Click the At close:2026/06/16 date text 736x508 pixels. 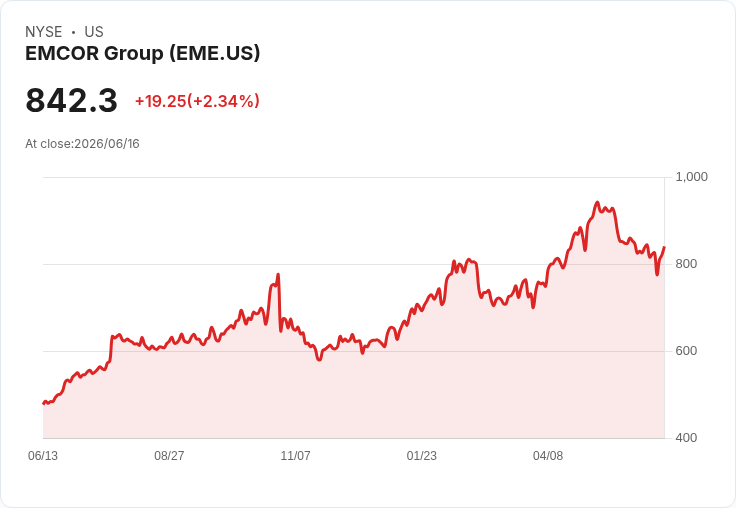point(82,144)
